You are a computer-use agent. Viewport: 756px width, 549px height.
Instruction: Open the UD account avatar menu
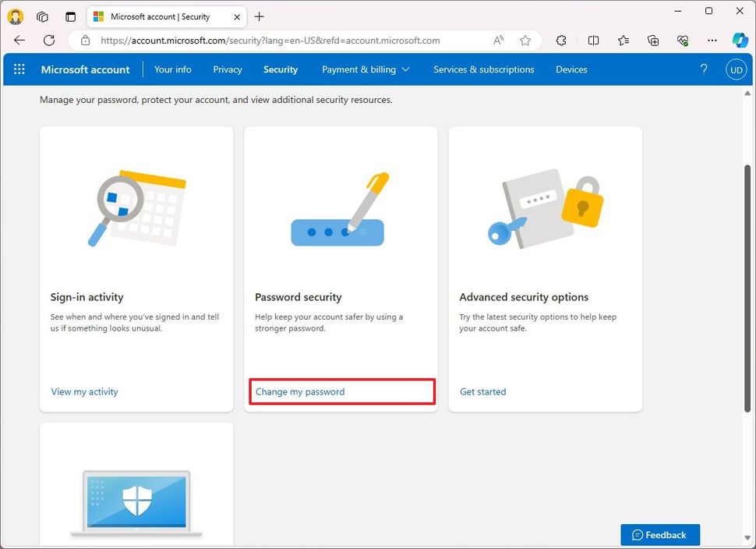(736, 69)
